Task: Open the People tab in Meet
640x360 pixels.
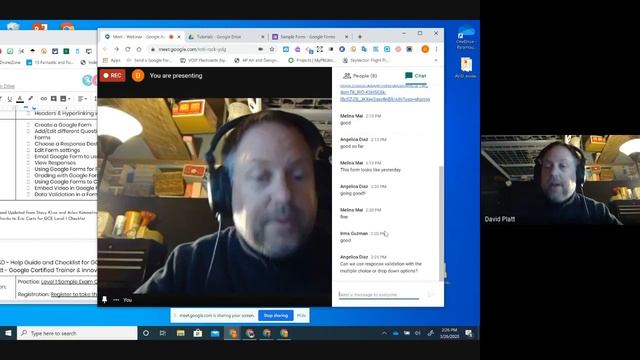Action: pyautogui.click(x=360, y=76)
